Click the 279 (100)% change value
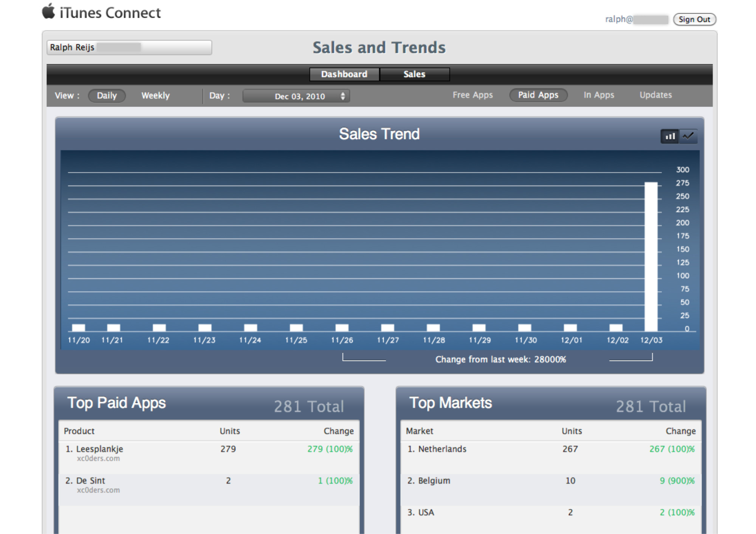This screenshot has width=756, height=534. (330, 449)
